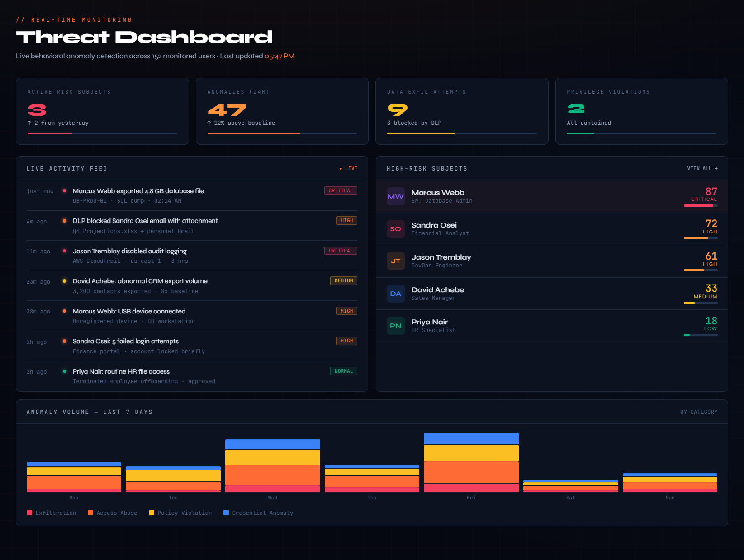This screenshot has width=744, height=560.
Task: Click Sandra Osei's SO avatar icon
Action: click(395, 229)
